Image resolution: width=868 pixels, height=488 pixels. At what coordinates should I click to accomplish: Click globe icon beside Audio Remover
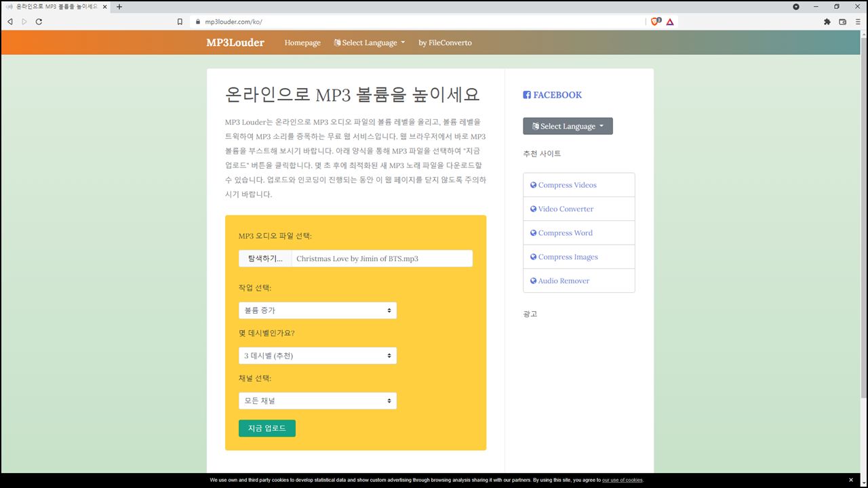pyautogui.click(x=534, y=281)
